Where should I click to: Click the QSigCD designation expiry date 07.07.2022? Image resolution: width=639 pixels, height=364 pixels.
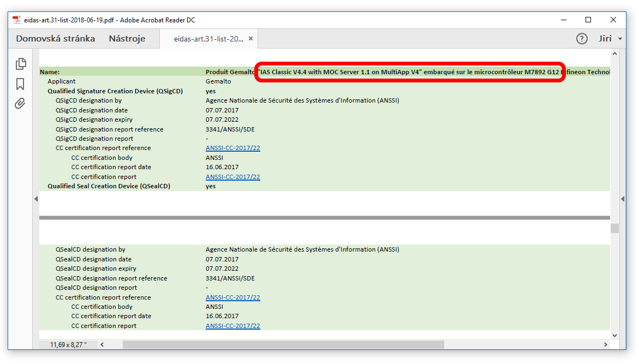coord(222,120)
